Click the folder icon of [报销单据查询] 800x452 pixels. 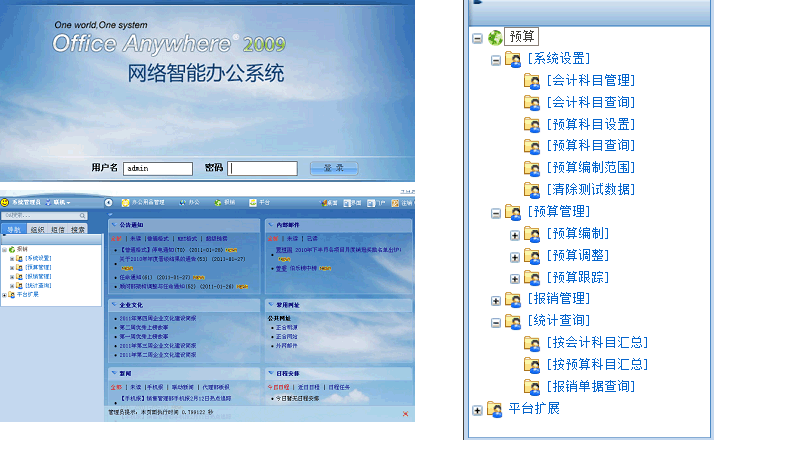coord(532,387)
